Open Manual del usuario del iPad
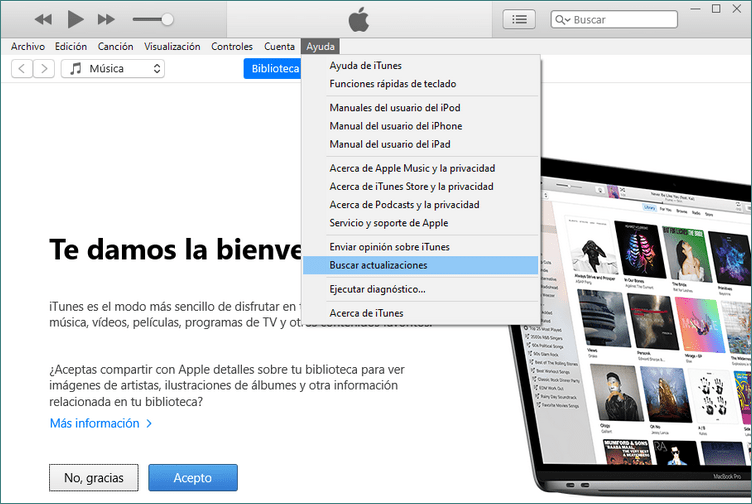The image size is (752, 504). pyautogui.click(x=421, y=144)
